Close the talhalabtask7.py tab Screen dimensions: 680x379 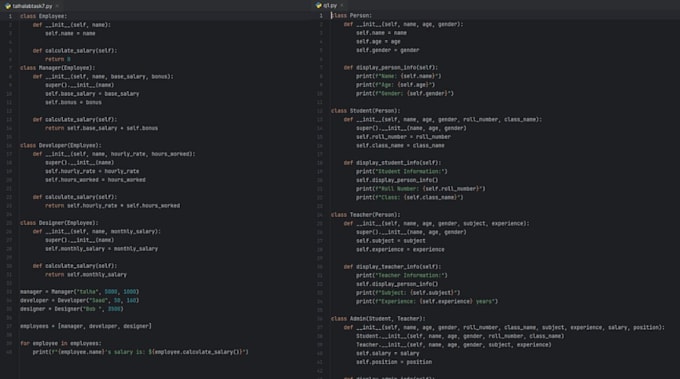point(57,6)
